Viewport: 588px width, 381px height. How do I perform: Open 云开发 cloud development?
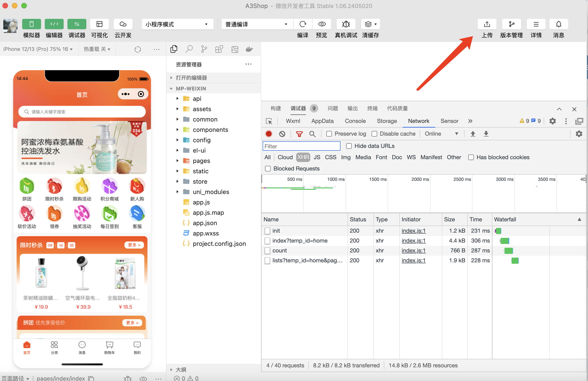(123, 24)
